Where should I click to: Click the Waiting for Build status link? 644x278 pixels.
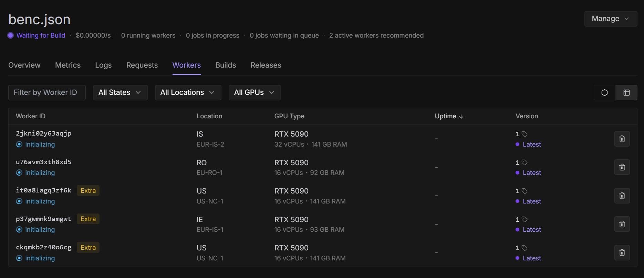41,36
